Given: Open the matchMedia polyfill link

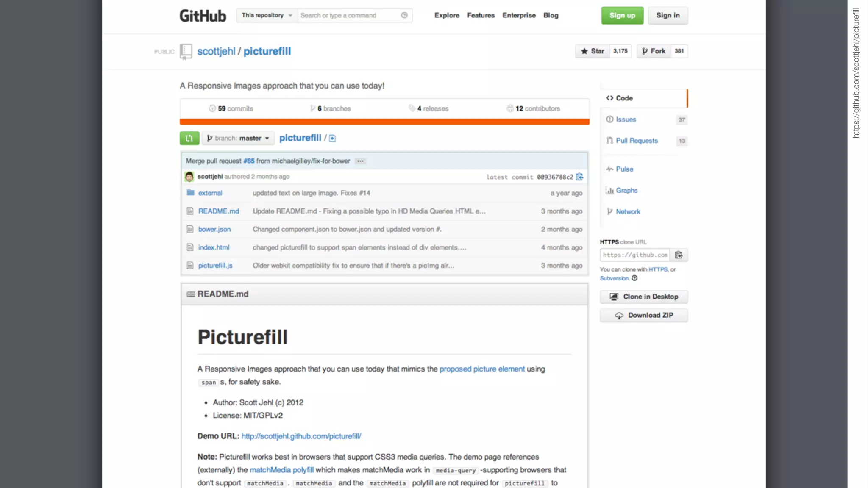Looking at the screenshot, I should point(281,470).
